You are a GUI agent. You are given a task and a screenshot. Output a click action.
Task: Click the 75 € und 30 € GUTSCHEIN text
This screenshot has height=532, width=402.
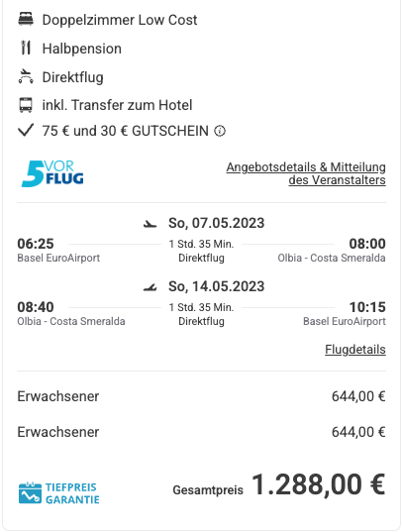coord(125,131)
